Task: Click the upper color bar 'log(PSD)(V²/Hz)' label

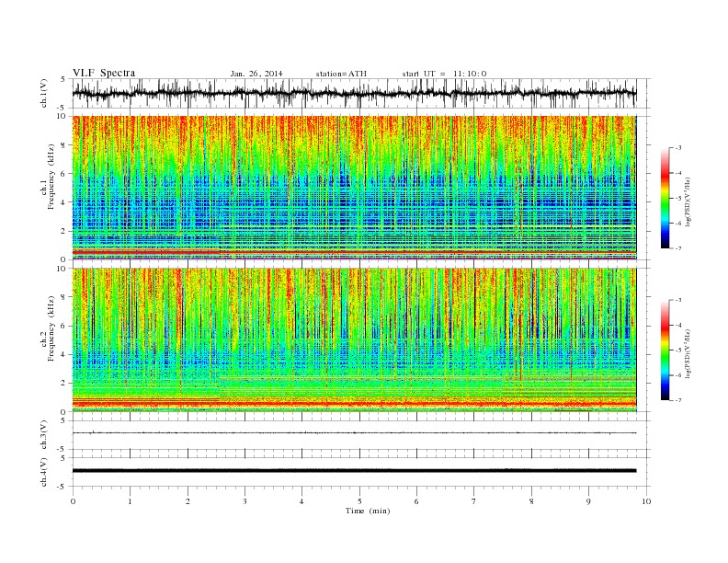Action: [x=688, y=202]
